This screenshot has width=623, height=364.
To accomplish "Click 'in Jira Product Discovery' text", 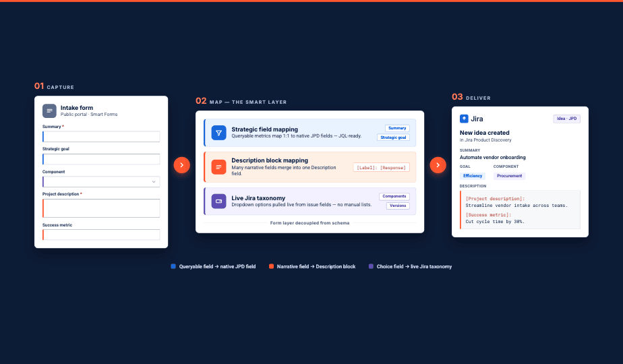I will (x=485, y=140).
